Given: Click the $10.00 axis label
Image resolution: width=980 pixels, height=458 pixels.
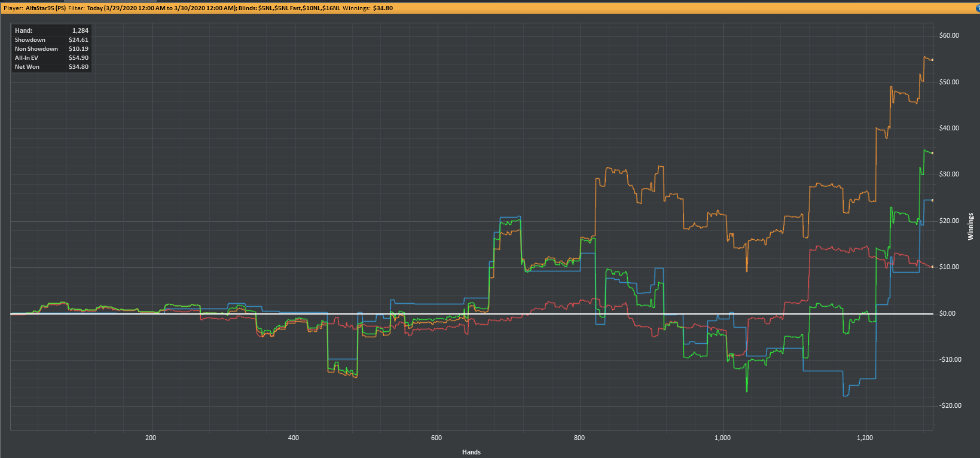Looking at the screenshot, I should [949, 267].
